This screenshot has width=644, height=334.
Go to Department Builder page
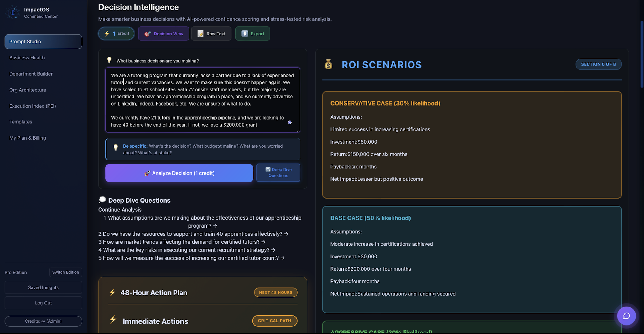point(31,74)
